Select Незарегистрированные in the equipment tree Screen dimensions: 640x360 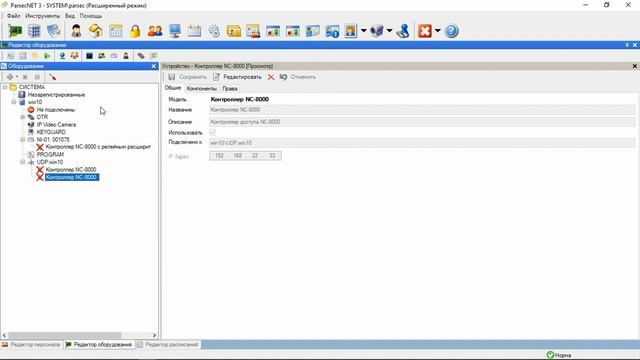point(56,95)
